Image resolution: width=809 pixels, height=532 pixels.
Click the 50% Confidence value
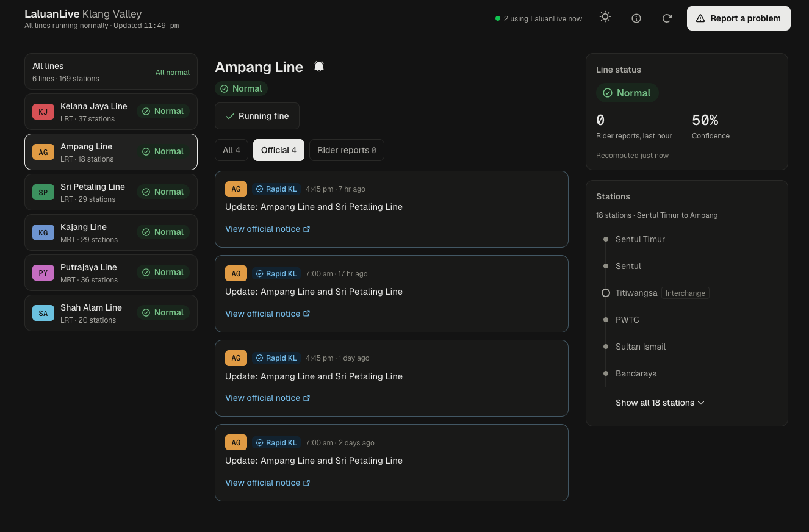pos(705,120)
